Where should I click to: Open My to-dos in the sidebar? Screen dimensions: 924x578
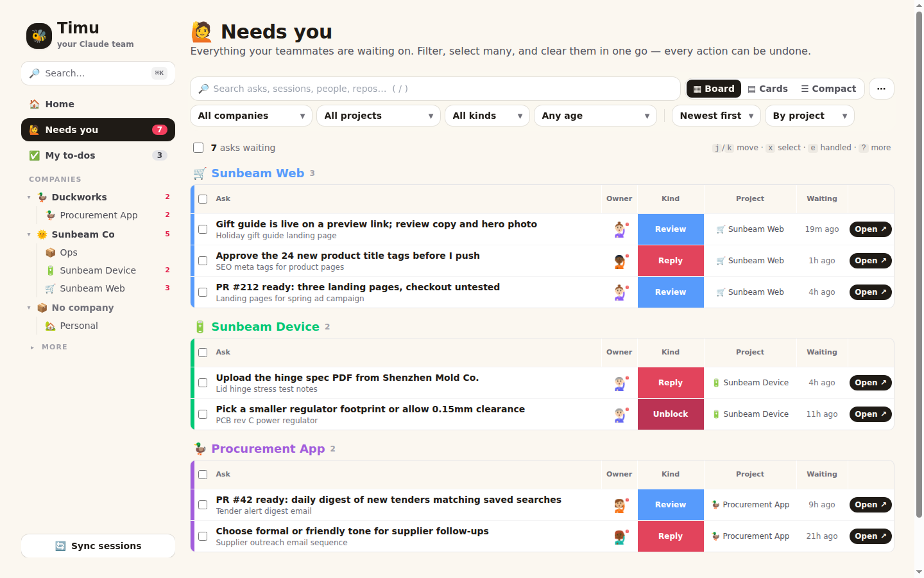(x=98, y=155)
